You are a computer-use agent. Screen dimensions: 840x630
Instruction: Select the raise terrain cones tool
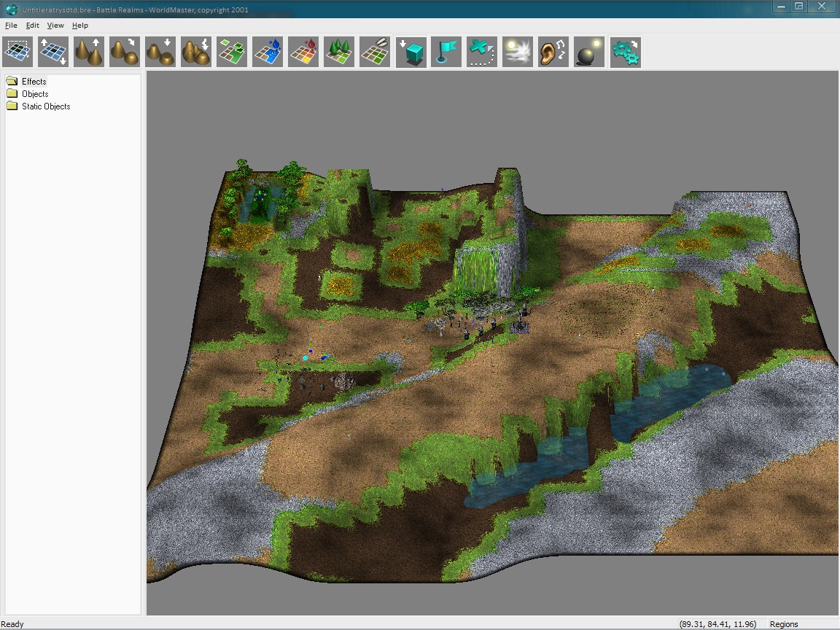tap(89, 52)
